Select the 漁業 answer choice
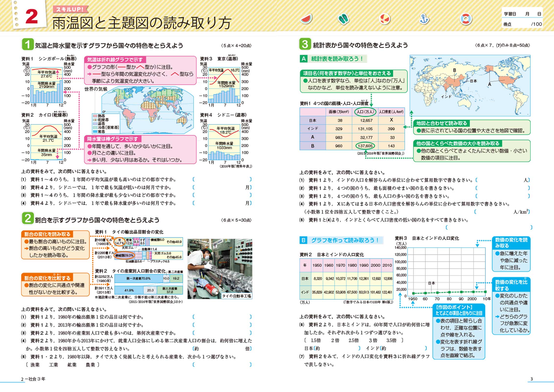The height and width of the screenshot is (392, 554). tap(35, 365)
